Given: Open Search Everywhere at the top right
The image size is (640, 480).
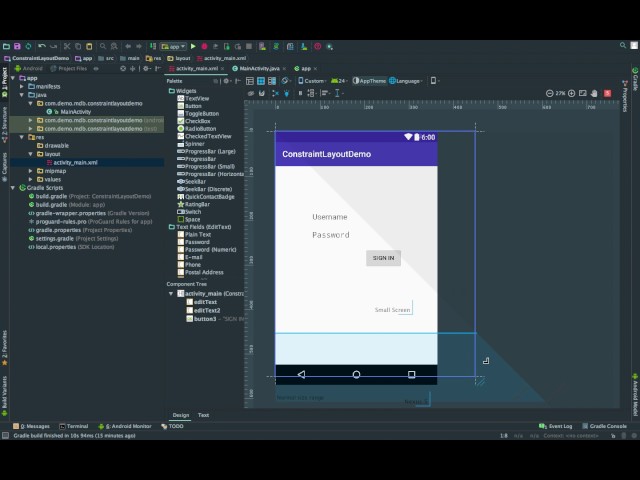Looking at the screenshot, I should click(623, 45).
